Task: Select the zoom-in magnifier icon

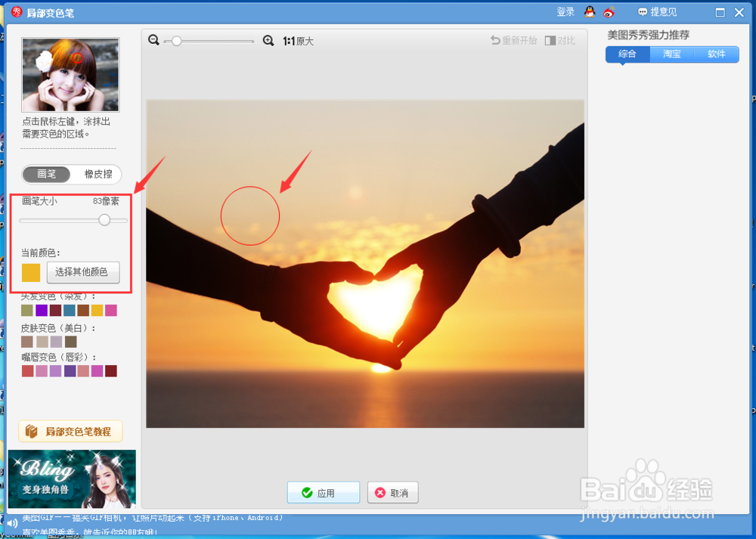Action: point(268,41)
